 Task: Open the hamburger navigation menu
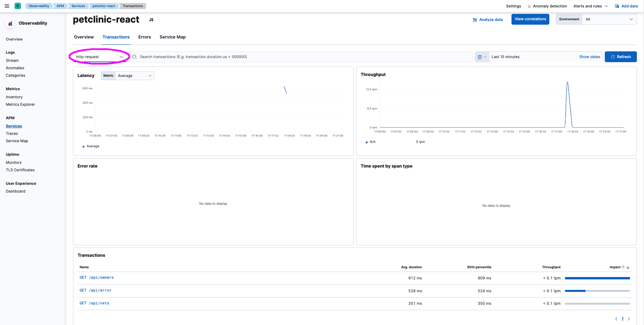coord(7,6)
